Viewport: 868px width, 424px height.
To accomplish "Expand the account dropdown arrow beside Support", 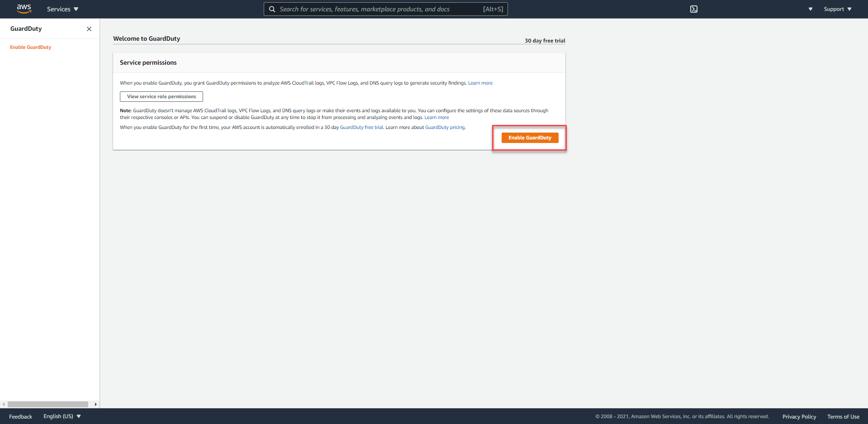I will (x=810, y=9).
